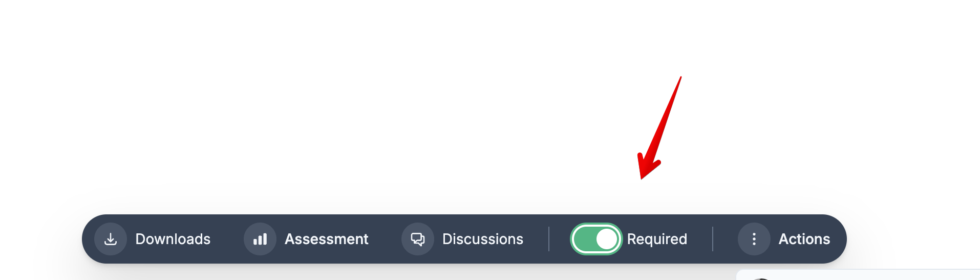Click the Discussions chat bubbles icon
Image resolution: width=980 pixels, height=280 pixels.
[x=418, y=239]
